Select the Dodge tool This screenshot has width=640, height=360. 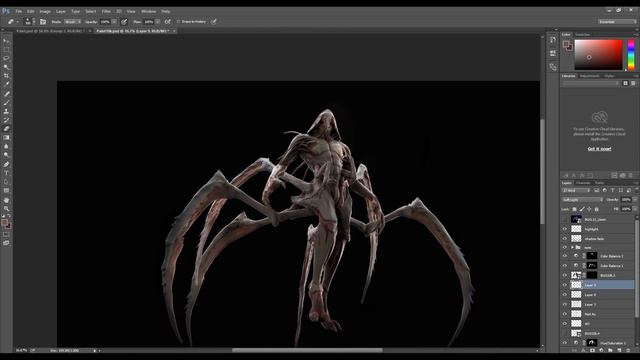(x=6, y=155)
